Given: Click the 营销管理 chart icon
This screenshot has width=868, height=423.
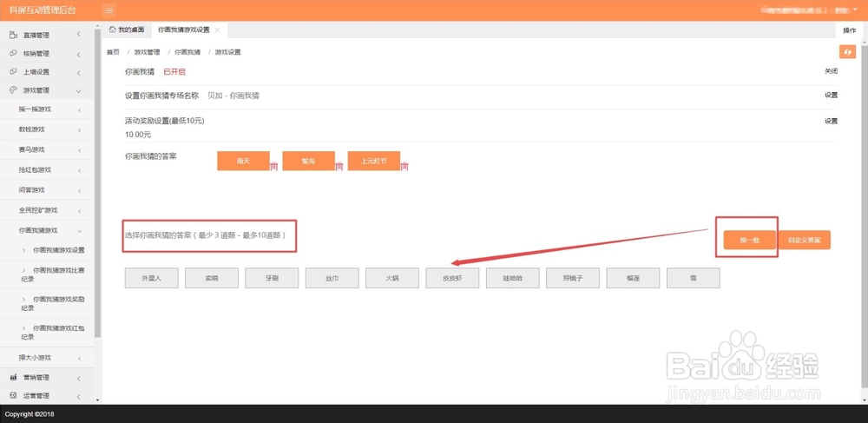Looking at the screenshot, I should [x=13, y=377].
